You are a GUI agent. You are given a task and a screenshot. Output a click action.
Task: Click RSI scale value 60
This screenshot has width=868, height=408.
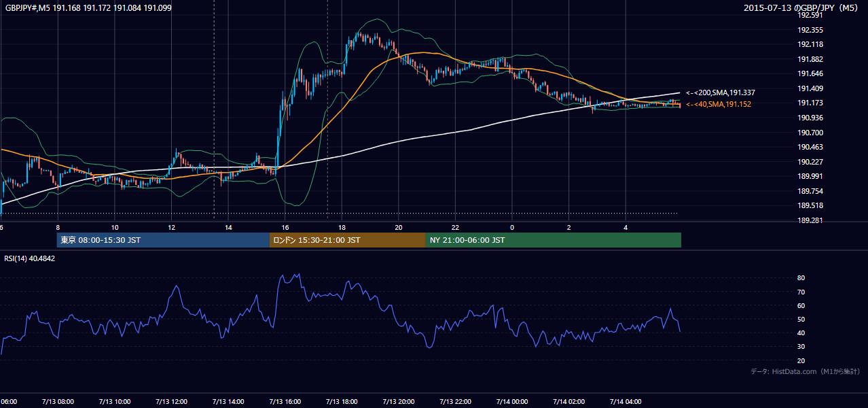pos(801,305)
